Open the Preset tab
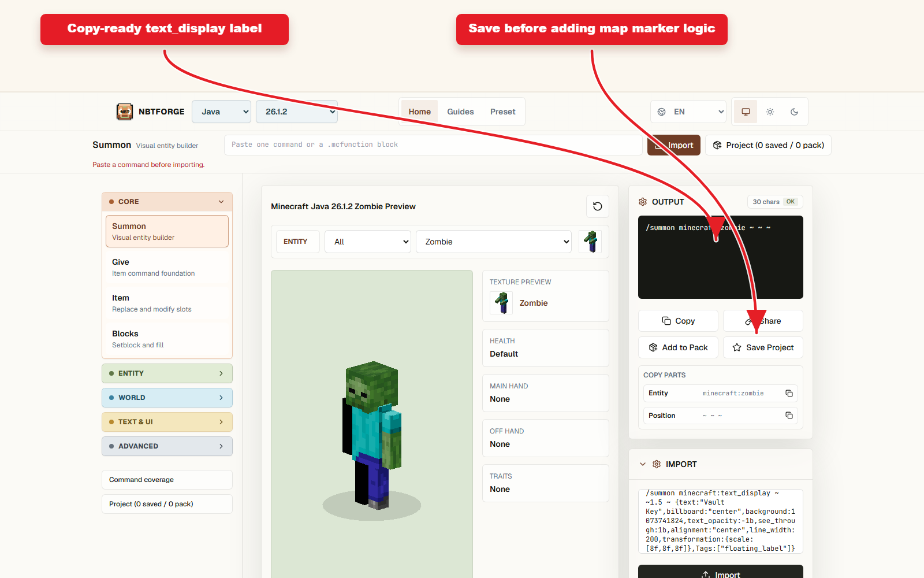The height and width of the screenshot is (578, 924). pyautogui.click(x=503, y=112)
